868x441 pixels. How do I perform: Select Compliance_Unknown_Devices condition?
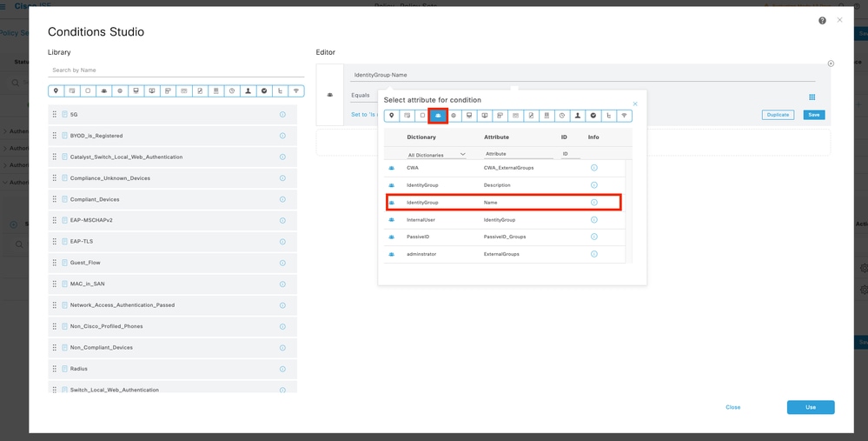pyautogui.click(x=172, y=177)
